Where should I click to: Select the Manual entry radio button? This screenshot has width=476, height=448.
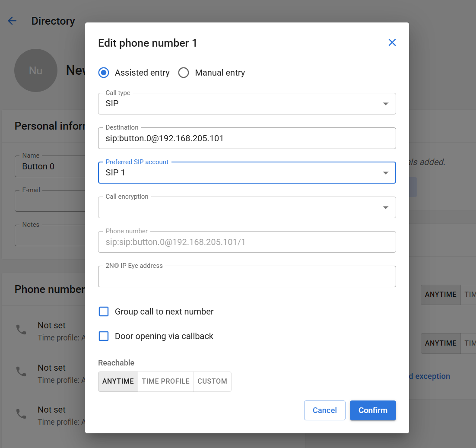(183, 73)
